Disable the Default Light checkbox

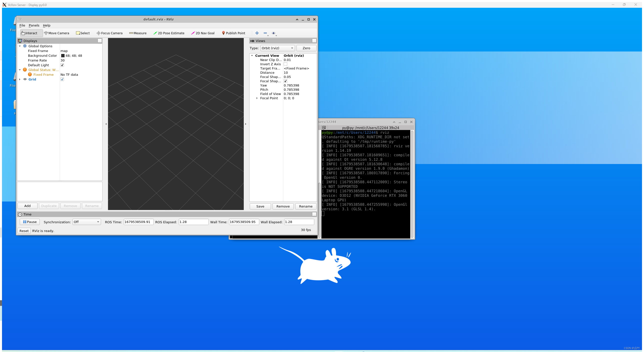click(x=62, y=65)
